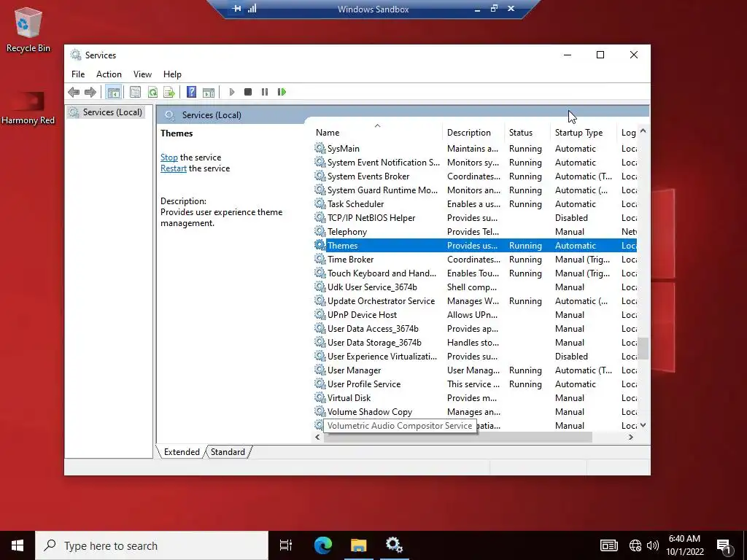Click the Back arrow in the toolbar
The image size is (747, 560).
pos(74,92)
